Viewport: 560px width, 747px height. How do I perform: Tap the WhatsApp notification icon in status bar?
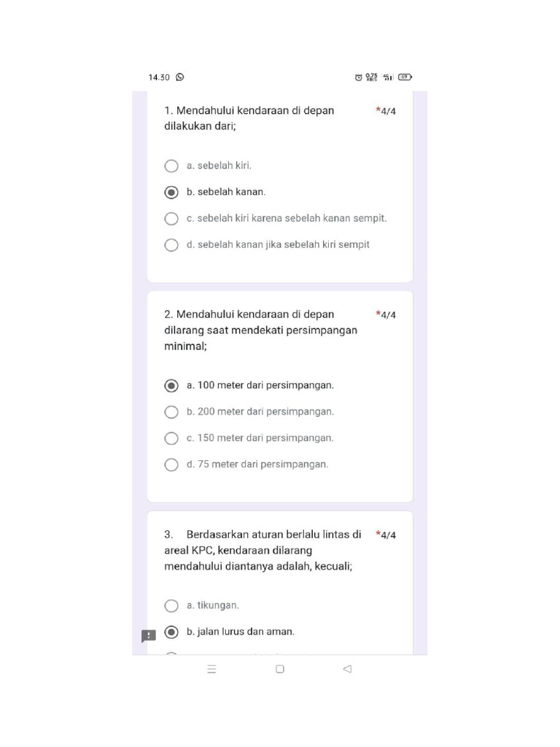[x=180, y=77]
